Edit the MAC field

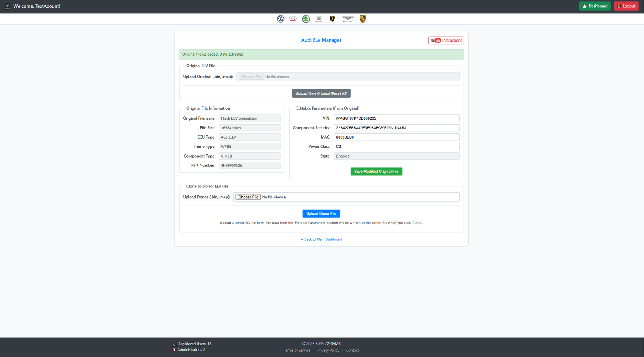[396, 137]
